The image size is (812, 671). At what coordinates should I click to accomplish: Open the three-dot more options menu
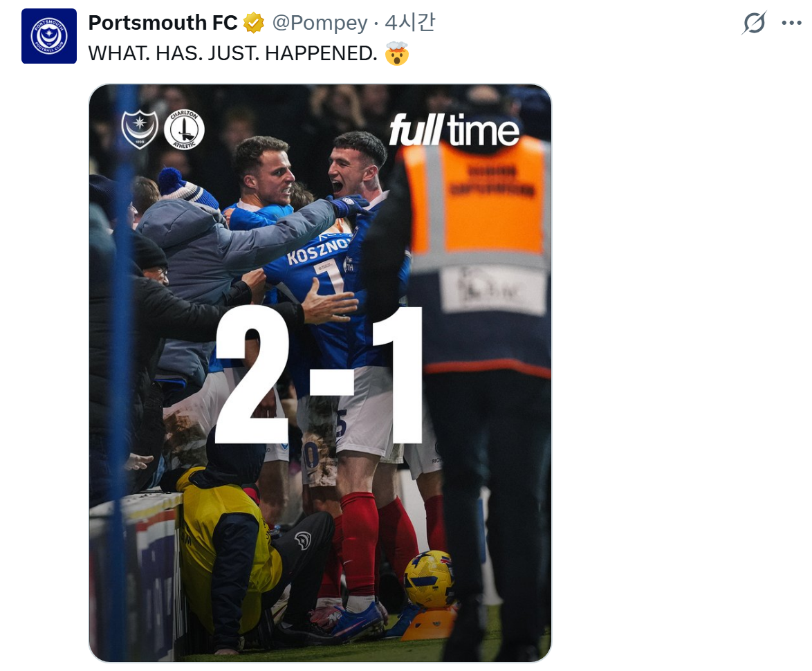(791, 23)
